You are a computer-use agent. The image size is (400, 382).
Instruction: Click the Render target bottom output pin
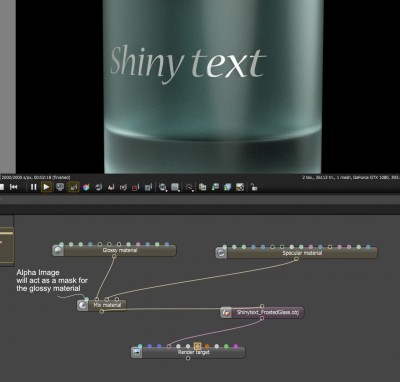[x=188, y=358]
